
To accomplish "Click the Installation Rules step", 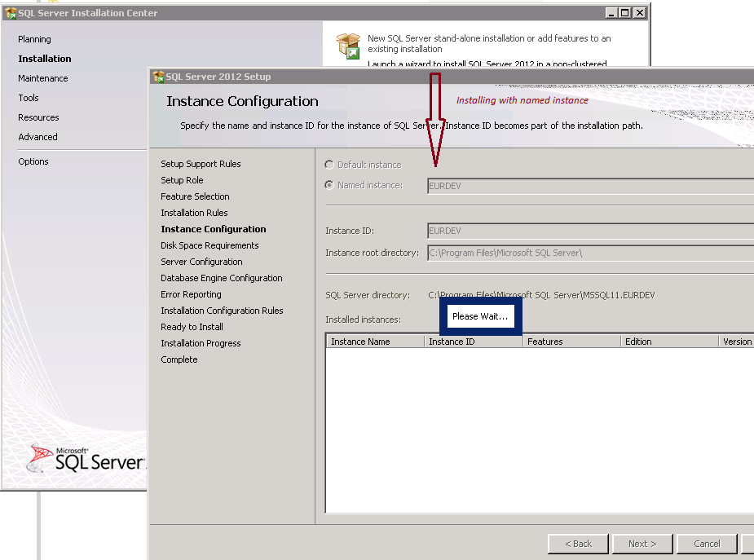I will 194,213.
